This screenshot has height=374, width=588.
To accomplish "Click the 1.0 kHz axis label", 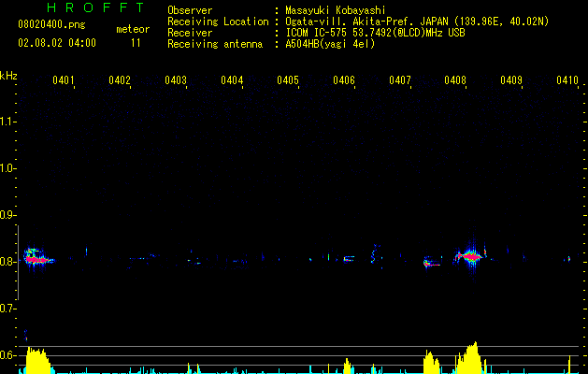I will click(7, 168).
